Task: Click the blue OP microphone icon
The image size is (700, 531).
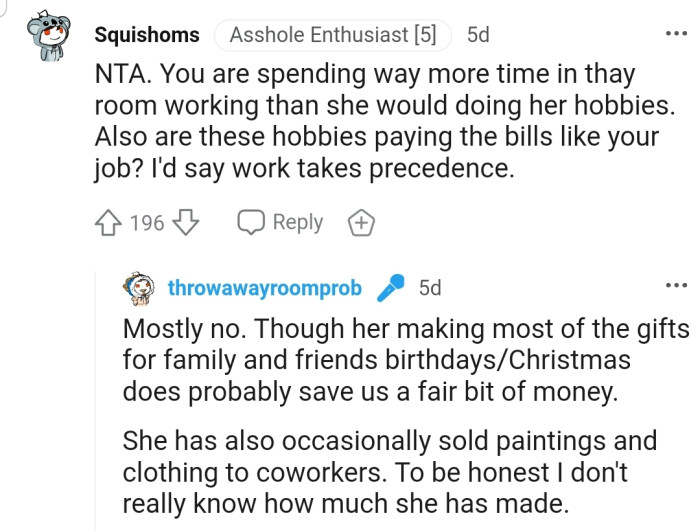Action: [390, 289]
